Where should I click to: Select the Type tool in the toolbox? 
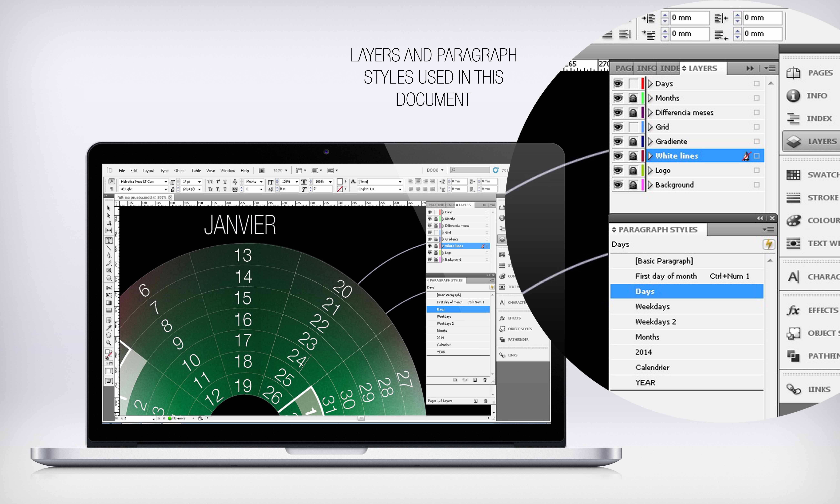109,240
